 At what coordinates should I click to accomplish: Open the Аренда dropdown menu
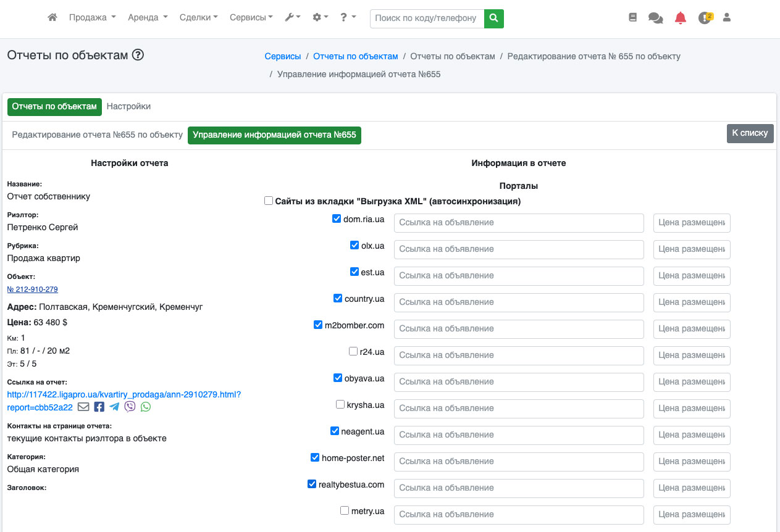(x=148, y=18)
